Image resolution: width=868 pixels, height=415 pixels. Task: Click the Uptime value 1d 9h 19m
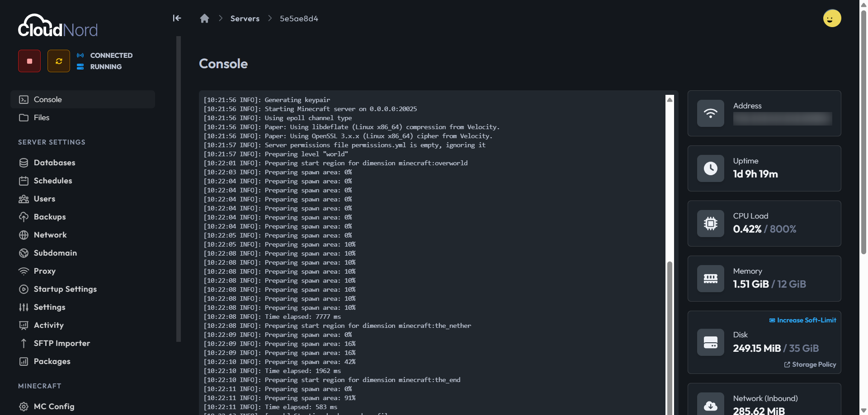pos(755,174)
